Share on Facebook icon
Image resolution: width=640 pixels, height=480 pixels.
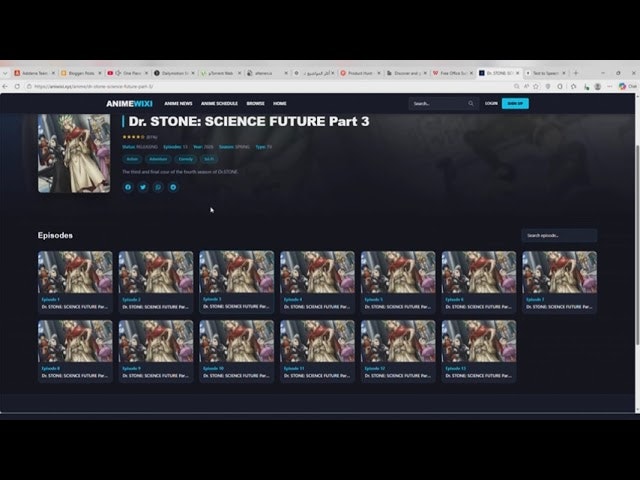pyautogui.click(x=128, y=187)
